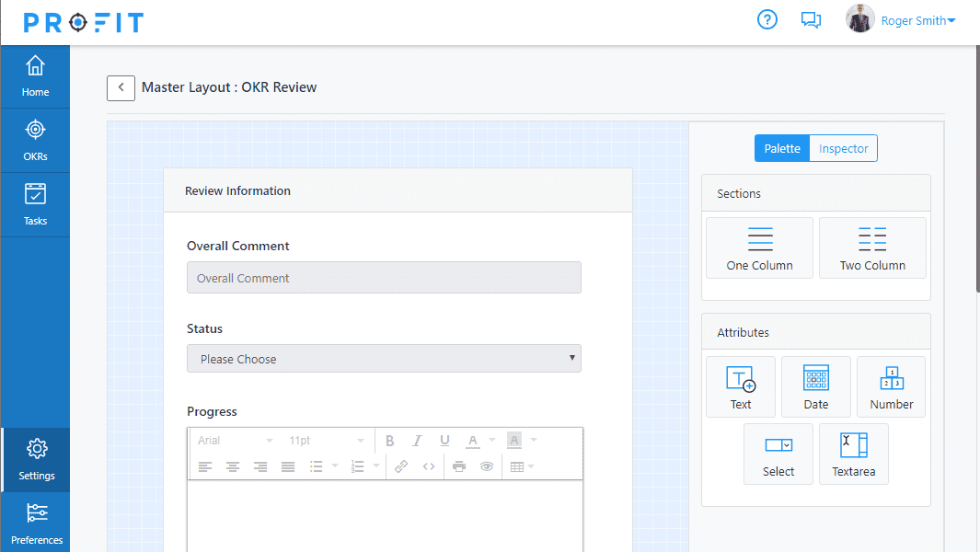Screen dimensions: 980x552
Task: Open the help question mark icon
Action: tap(767, 20)
